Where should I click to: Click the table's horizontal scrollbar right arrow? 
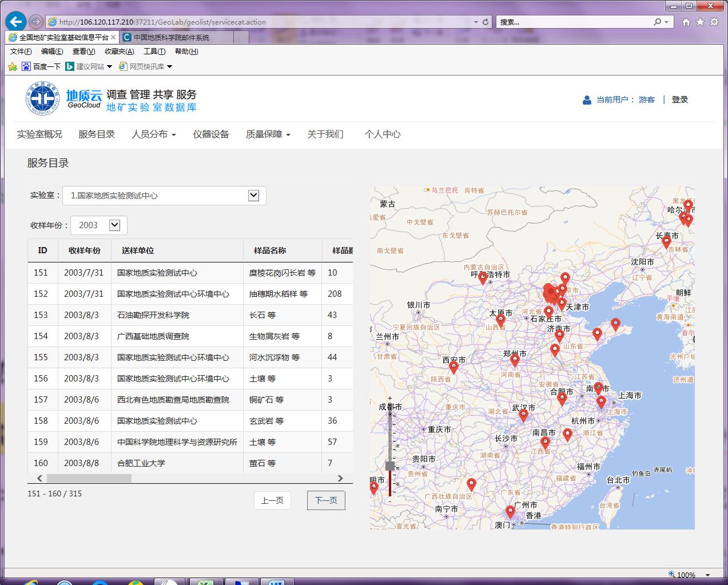coord(340,478)
